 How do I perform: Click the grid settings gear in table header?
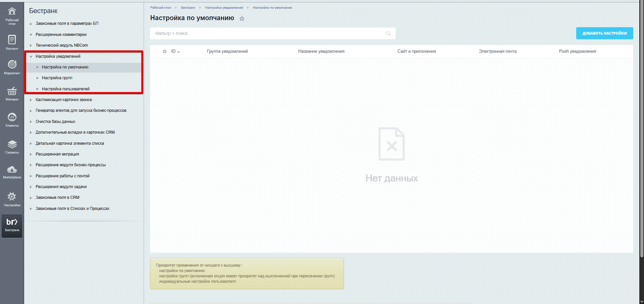165,52
